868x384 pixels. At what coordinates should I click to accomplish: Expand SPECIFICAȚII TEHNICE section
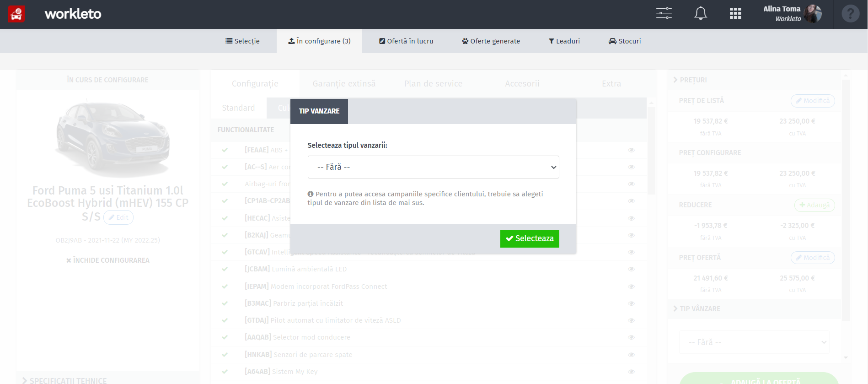(x=64, y=381)
